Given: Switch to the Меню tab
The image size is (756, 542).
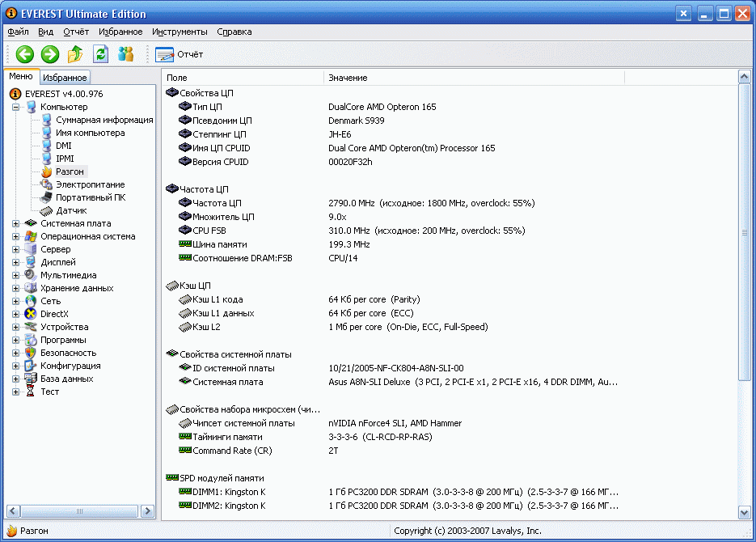Looking at the screenshot, I should (x=21, y=76).
